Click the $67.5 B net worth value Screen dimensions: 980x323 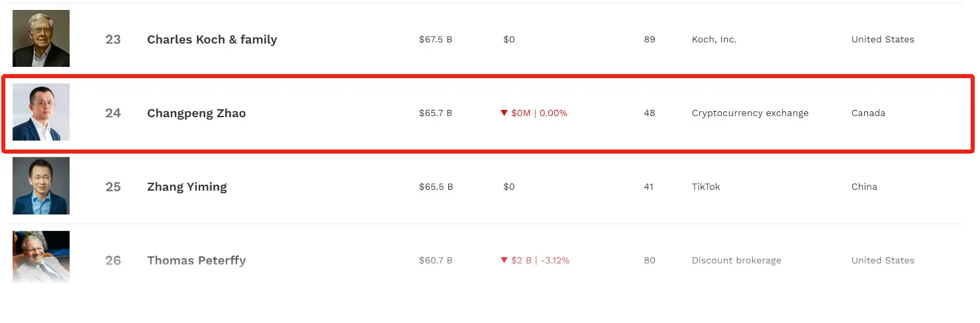click(x=436, y=40)
